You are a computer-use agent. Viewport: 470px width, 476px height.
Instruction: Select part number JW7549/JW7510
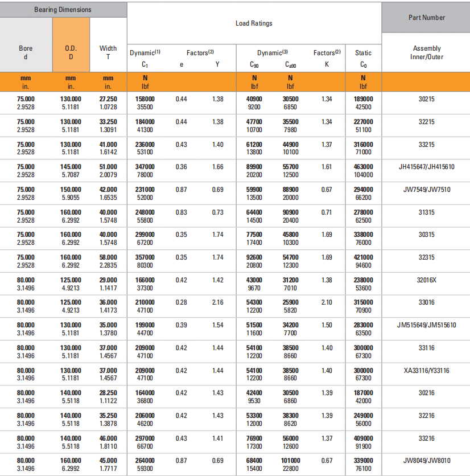[426, 190]
